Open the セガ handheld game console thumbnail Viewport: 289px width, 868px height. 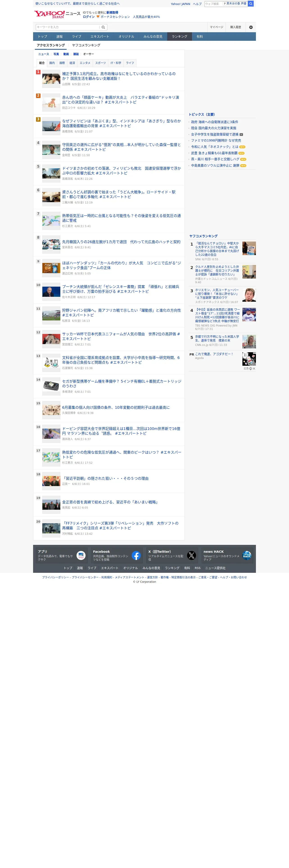(x=51, y=386)
